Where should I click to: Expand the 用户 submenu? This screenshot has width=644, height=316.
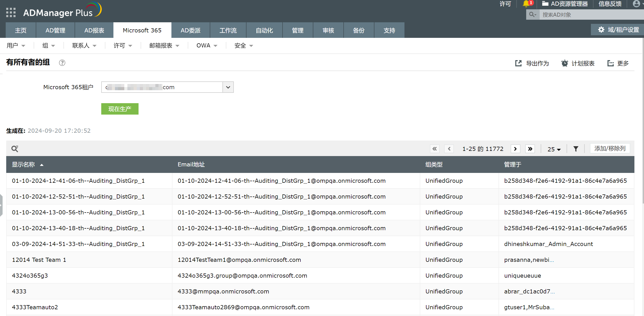pyautogui.click(x=16, y=46)
